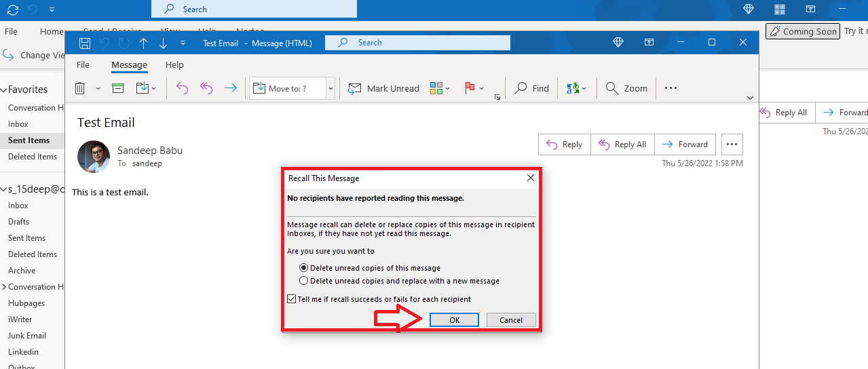
Task: Click the Save icon in message window title bar
Action: coord(85,43)
